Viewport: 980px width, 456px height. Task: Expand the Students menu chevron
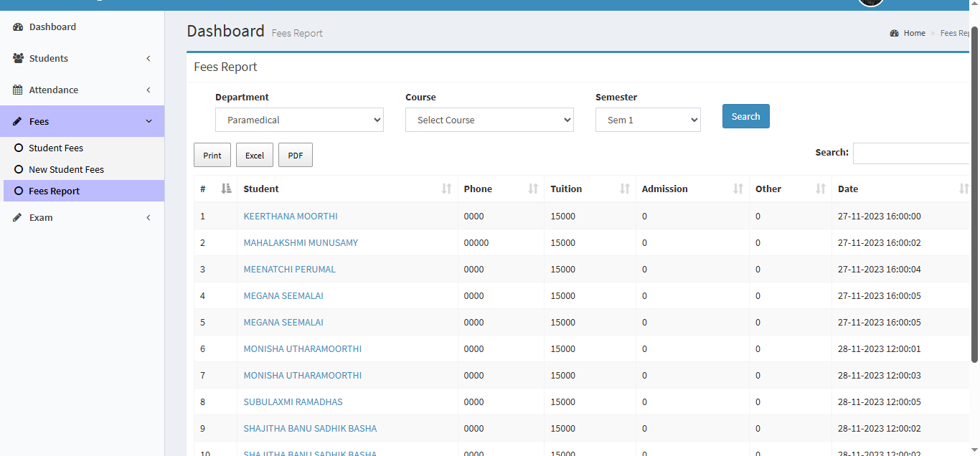point(149,59)
